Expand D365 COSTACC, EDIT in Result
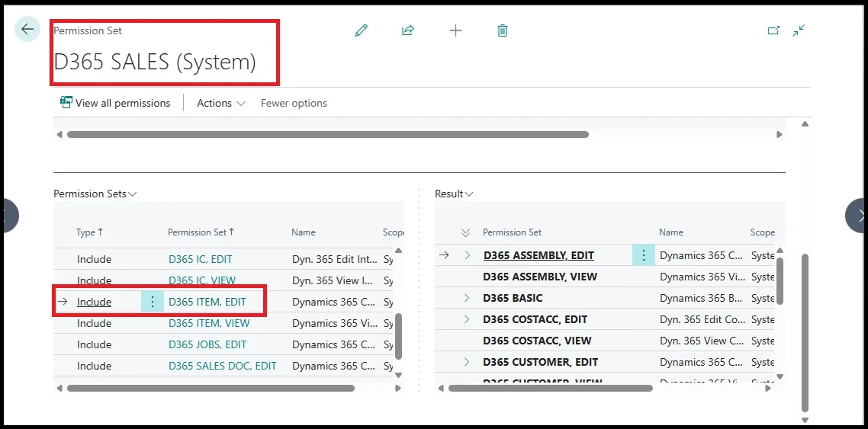 468,319
